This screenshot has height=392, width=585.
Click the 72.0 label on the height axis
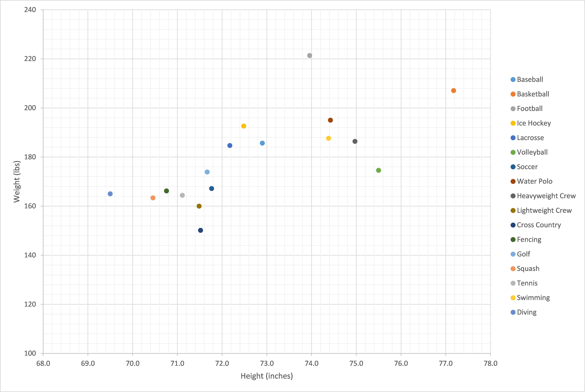[x=222, y=363]
